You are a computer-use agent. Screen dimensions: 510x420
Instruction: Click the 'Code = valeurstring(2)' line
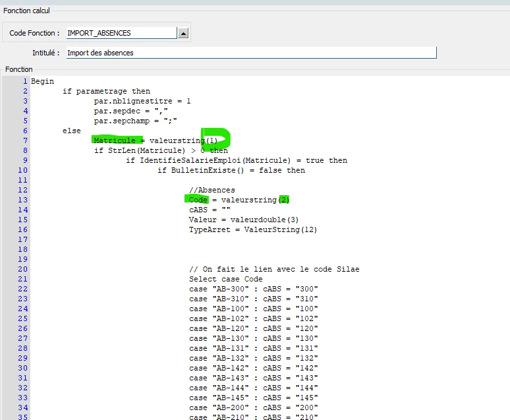239,200
